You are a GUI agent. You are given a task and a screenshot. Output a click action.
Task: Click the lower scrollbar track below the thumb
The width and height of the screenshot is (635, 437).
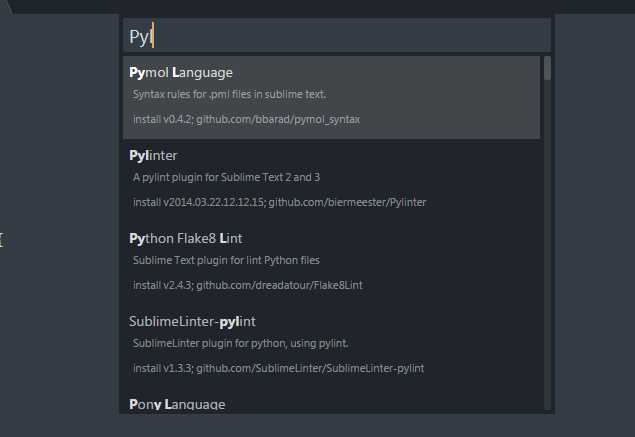click(x=548, y=245)
